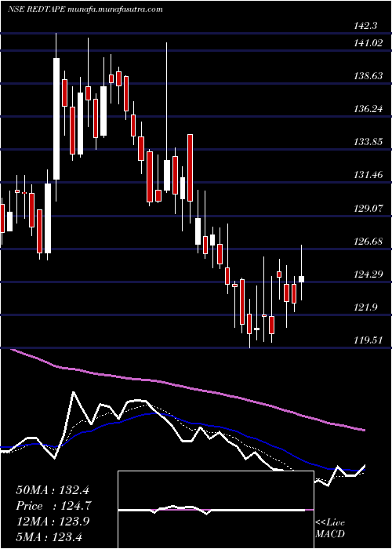Viewport: 392px width, 549px height.
Task: Click the <<Live MACD label
Action: 330,528
